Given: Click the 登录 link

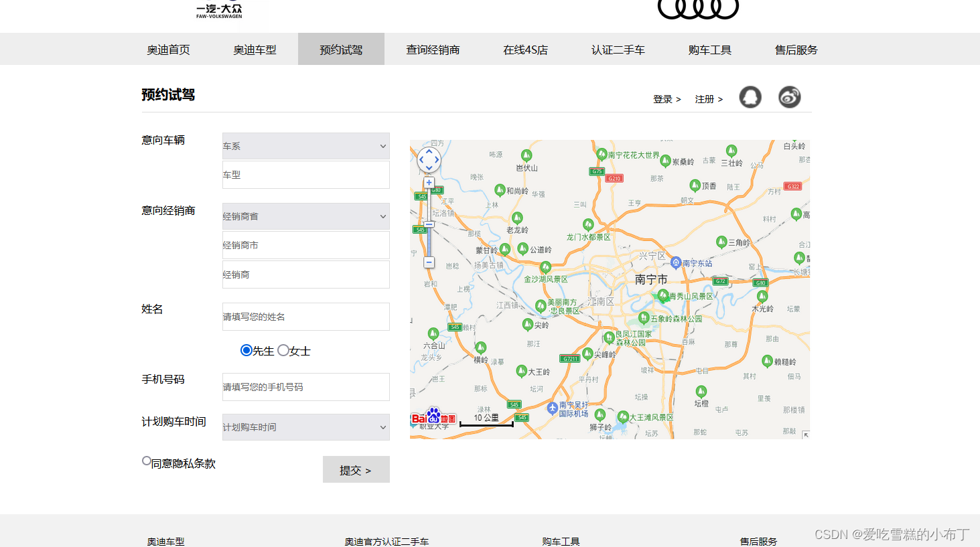Looking at the screenshot, I should pos(667,99).
